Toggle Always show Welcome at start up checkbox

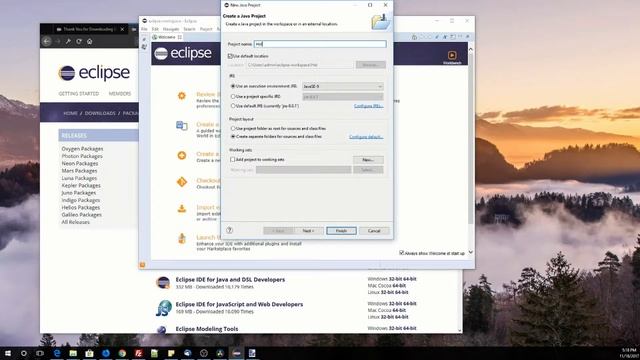(401, 253)
